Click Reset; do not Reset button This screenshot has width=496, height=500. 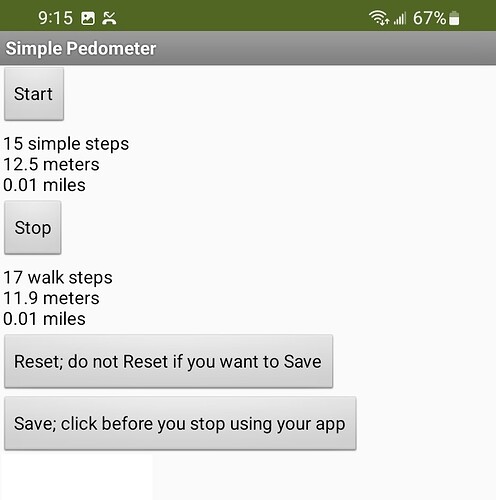pos(168,361)
